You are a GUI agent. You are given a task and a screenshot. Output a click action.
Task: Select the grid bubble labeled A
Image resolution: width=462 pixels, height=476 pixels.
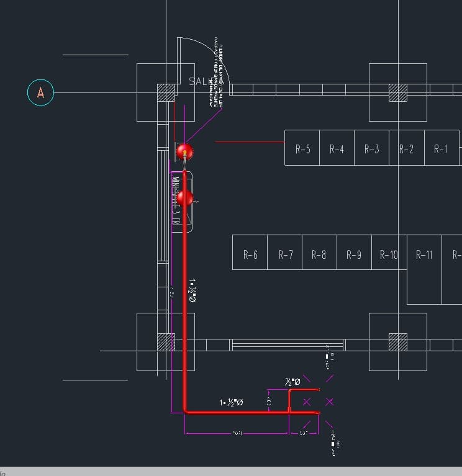tap(41, 93)
